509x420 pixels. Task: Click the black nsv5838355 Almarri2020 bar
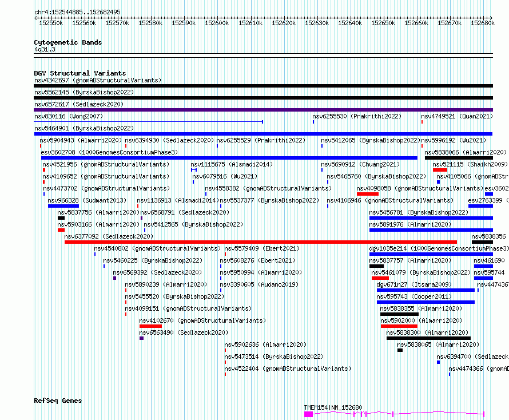pyautogui.click(x=400, y=314)
